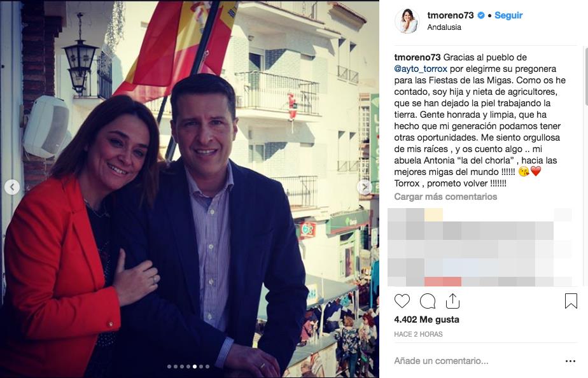588x378 pixels.
Task: Open the Andalusia location link
Action: pos(444,27)
